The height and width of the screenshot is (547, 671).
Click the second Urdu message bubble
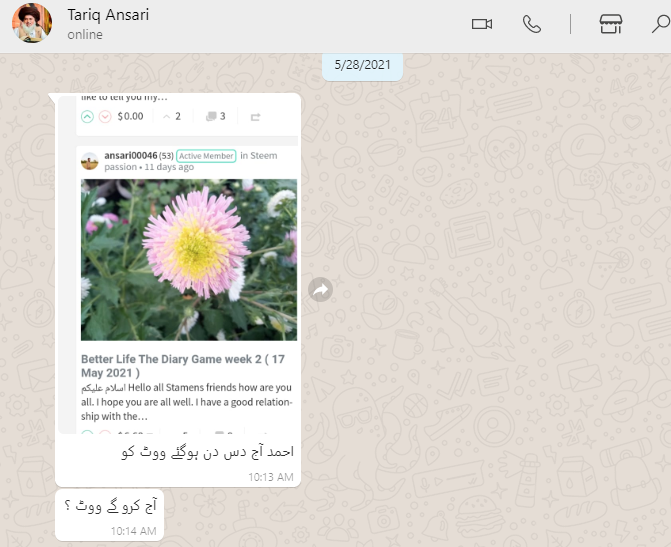point(110,515)
